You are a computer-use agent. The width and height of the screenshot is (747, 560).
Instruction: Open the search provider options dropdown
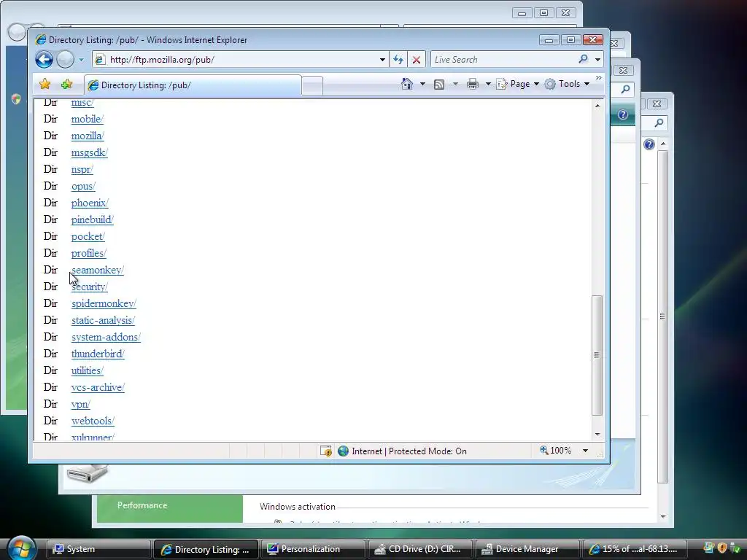point(597,60)
